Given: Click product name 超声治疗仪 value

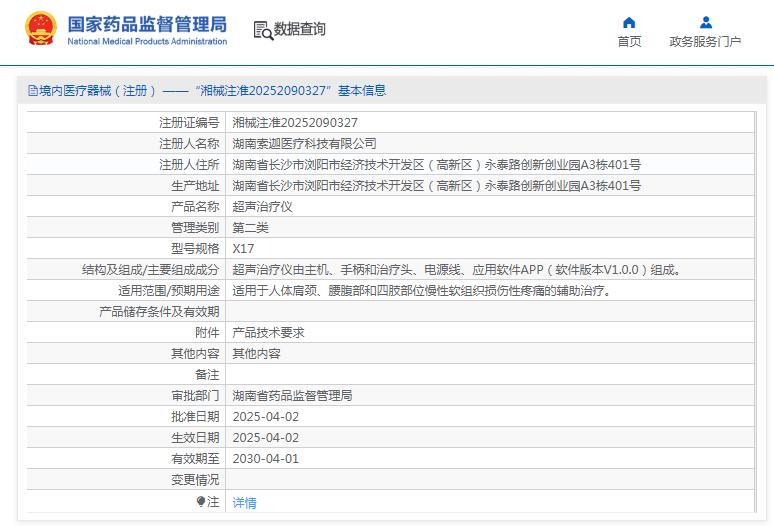Looking at the screenshot, I should [x=262, y=207].
